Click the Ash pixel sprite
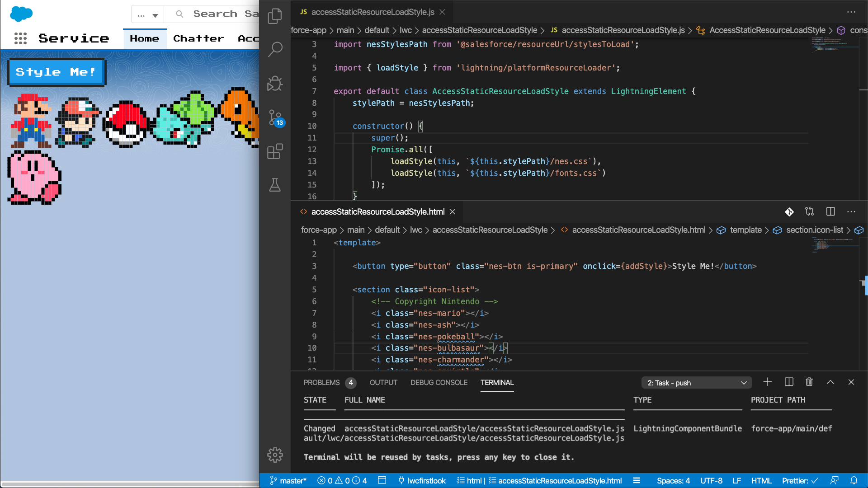The width and height of the screenshot is (868, 488). [78, 122]
